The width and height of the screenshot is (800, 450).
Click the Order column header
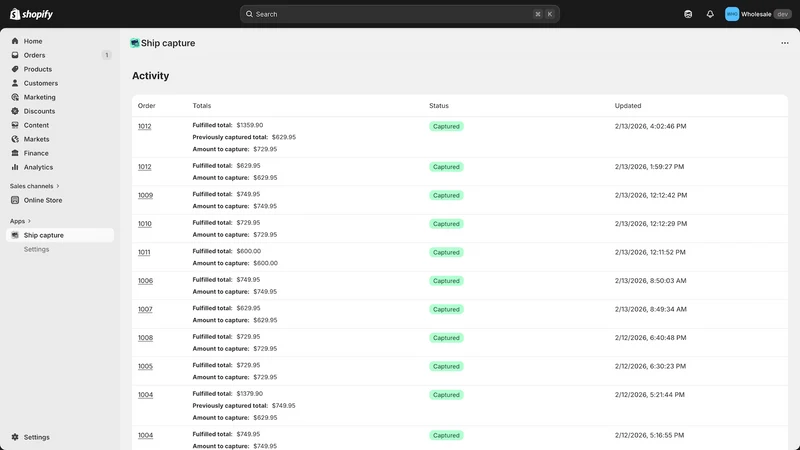point(146,106)
